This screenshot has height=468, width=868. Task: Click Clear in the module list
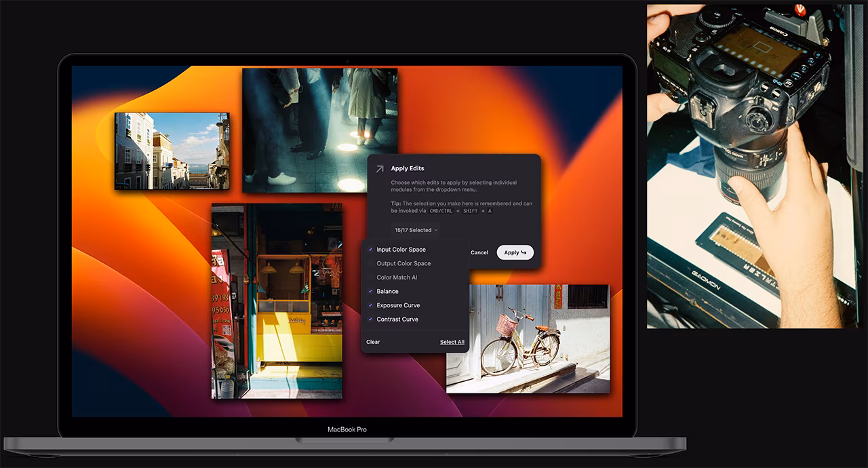[x=373, y=342]
